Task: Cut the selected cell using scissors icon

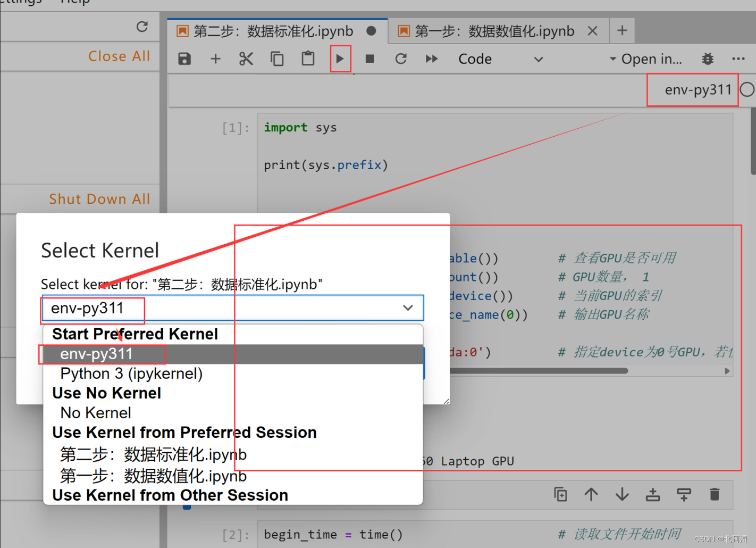Action: [246, 59]
